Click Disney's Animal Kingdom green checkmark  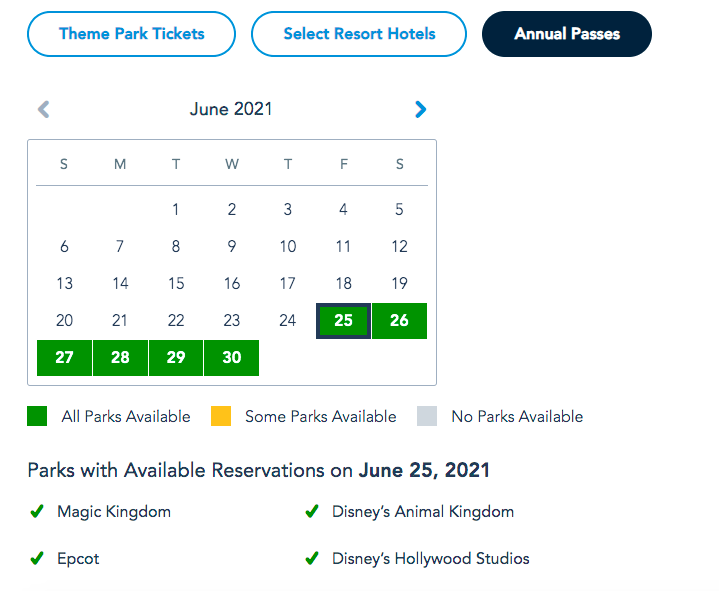pos(312,512)
